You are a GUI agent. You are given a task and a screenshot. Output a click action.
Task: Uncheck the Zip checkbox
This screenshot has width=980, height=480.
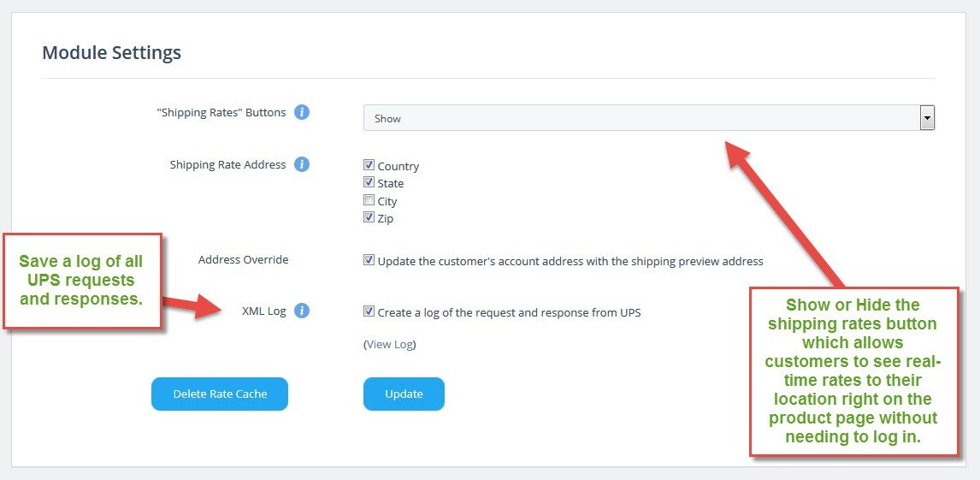point(369,217)
